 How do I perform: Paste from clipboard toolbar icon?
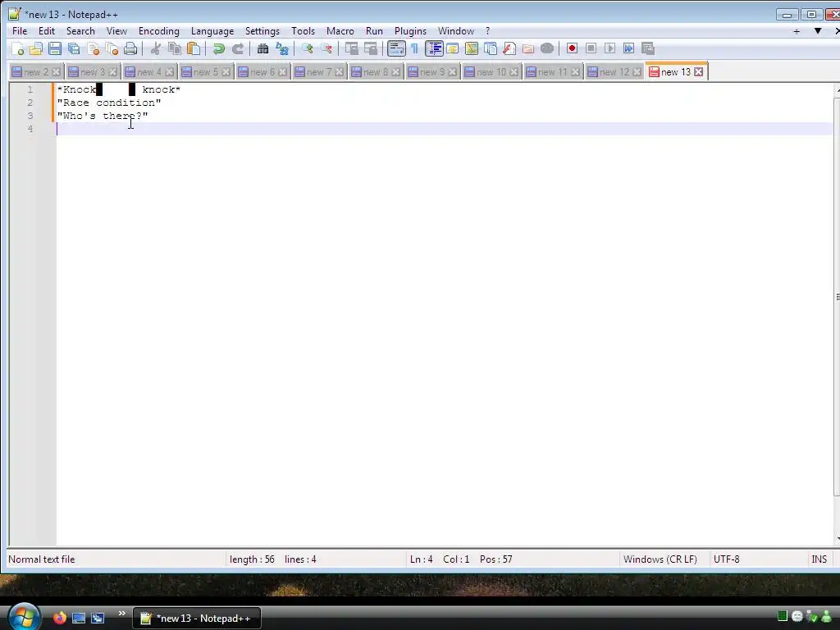pyautogui.click(x=194, y=48)
